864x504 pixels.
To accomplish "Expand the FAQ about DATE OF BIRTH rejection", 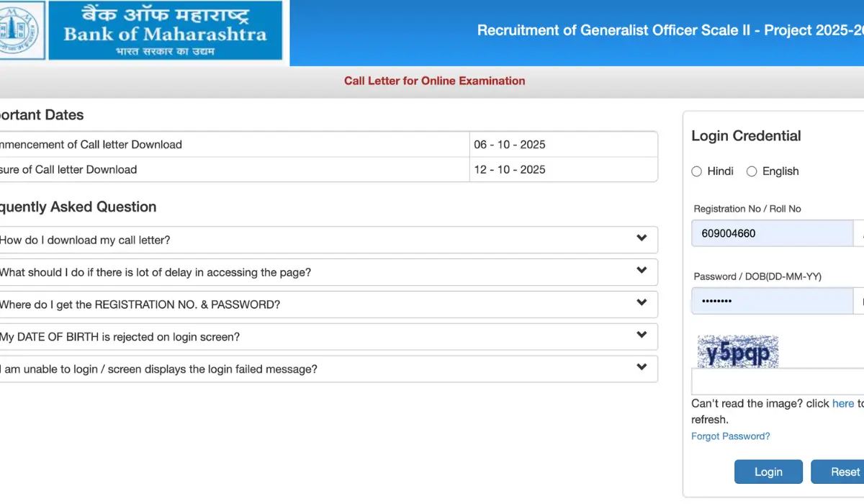I will point(329,336).
